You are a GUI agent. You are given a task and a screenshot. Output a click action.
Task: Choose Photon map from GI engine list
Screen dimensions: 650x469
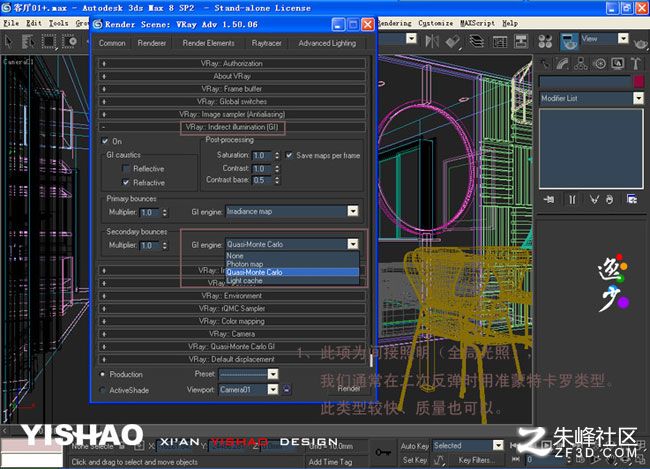(x=292, y=264)
